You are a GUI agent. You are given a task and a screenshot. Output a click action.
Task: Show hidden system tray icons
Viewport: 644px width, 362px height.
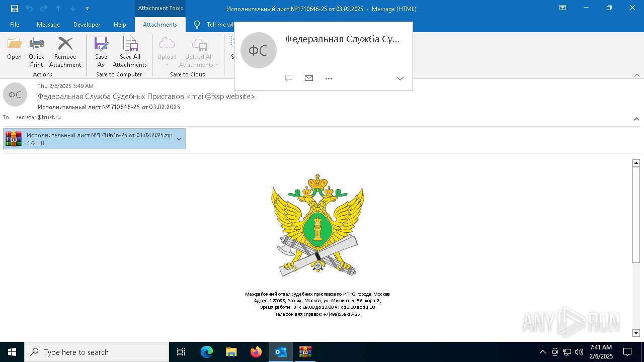[542, 352]
